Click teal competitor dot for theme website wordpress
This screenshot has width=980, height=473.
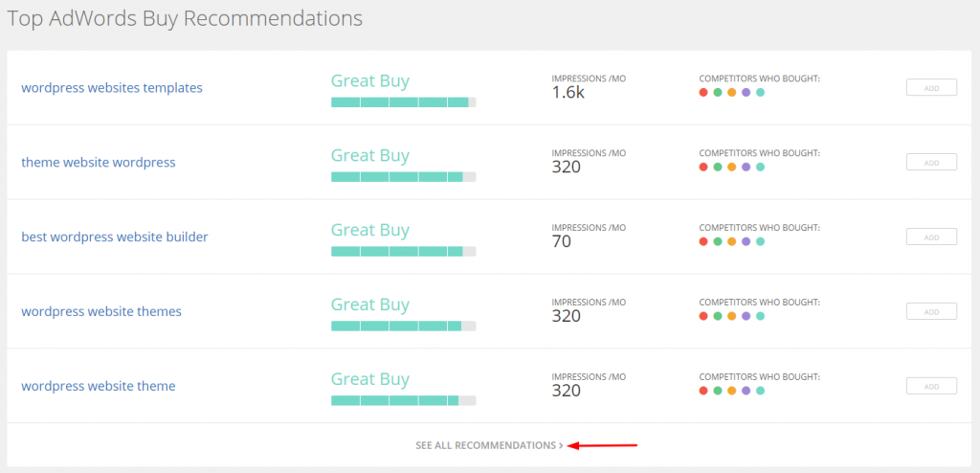click(x=761, y=167)
